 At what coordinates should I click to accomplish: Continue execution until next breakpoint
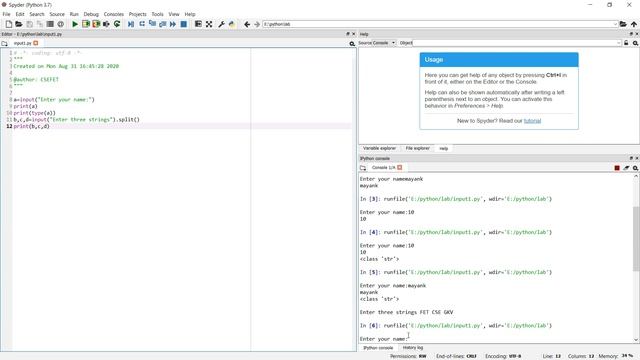tap(173, 24)
